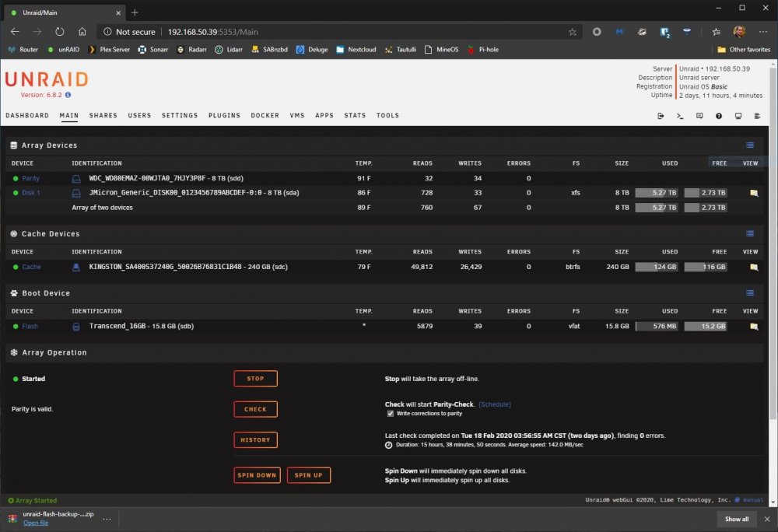Stop the array with the Stop button
The height and width of the screenshot is (532, 778).
pos(255,378)
